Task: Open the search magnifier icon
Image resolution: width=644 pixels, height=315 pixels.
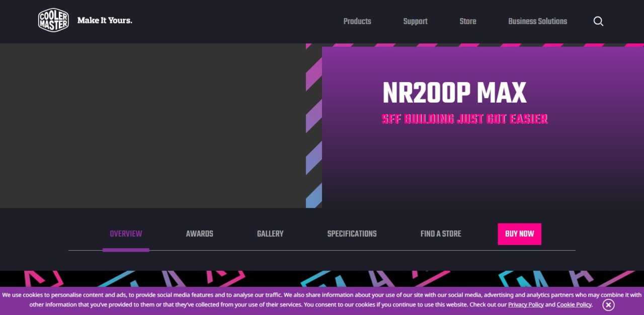Action: tap(598, 21)
